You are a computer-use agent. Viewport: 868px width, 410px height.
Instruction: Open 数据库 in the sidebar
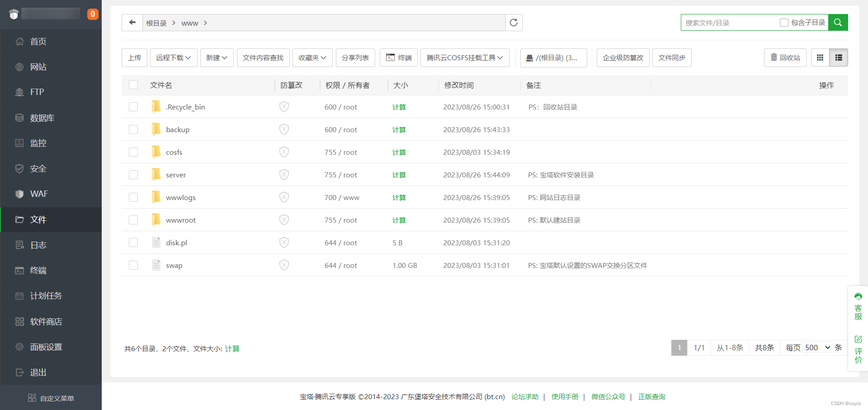(51, 118)
